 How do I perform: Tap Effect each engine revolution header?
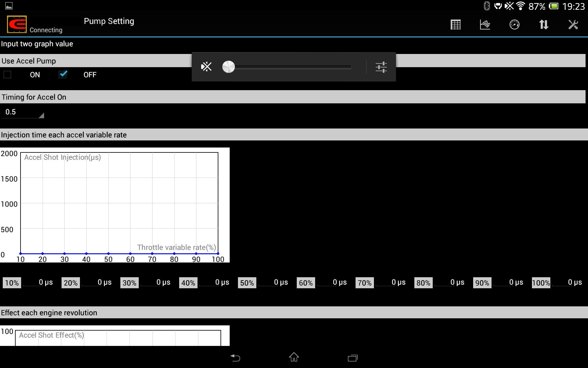294,312
